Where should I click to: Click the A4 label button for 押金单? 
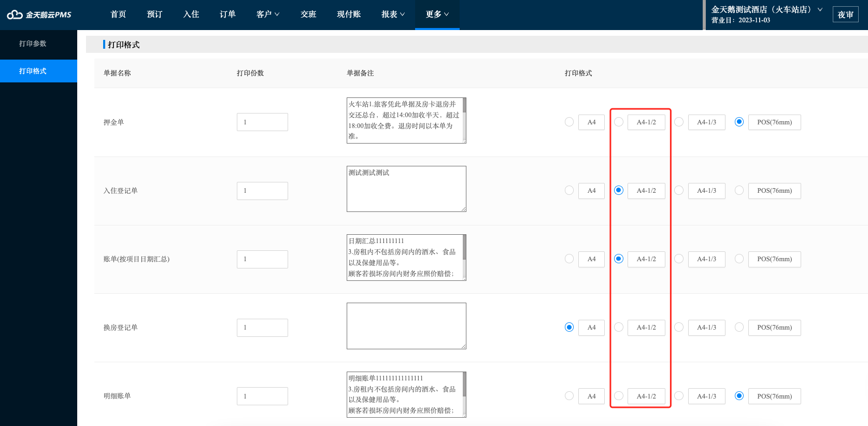591,122
